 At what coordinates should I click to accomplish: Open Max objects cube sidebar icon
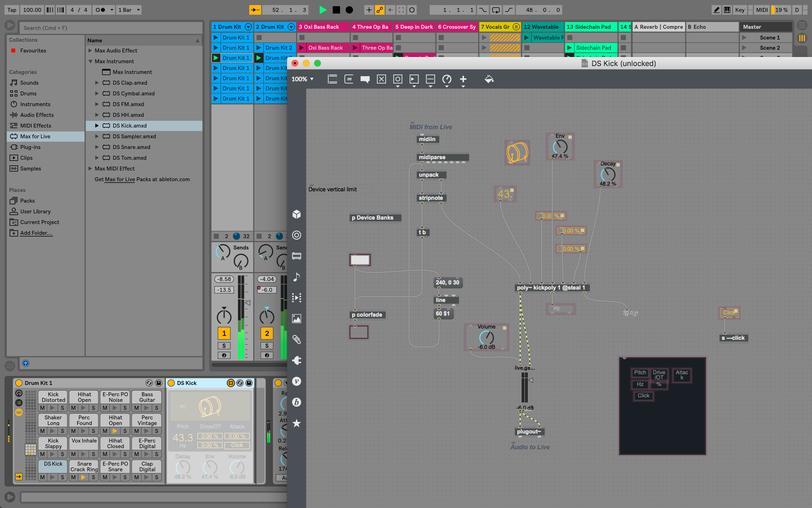[297, 214]
